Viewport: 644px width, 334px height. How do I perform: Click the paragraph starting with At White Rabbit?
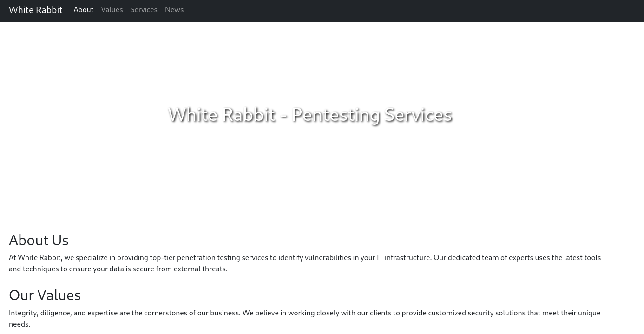pos(305,263)
